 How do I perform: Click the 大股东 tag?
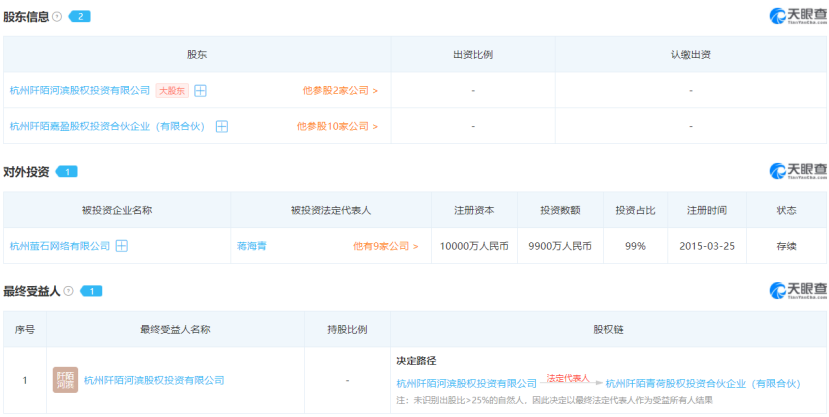(x=172, y=90)
